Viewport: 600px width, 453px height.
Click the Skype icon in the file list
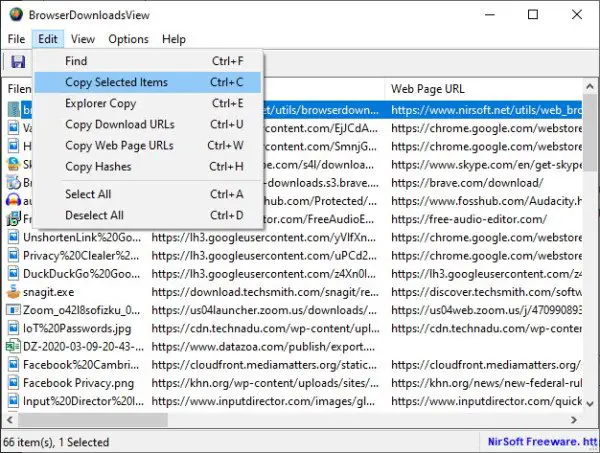tap(13, 165)
